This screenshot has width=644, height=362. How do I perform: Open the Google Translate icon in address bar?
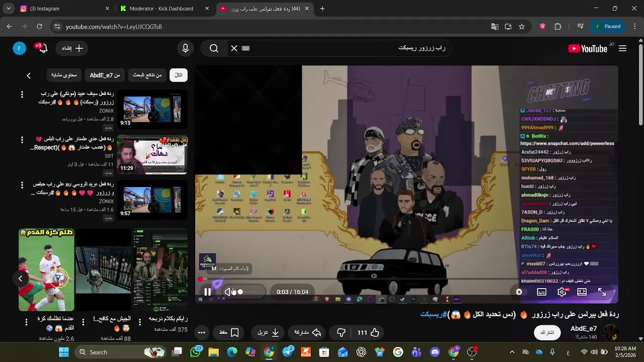tap(495, 27)
